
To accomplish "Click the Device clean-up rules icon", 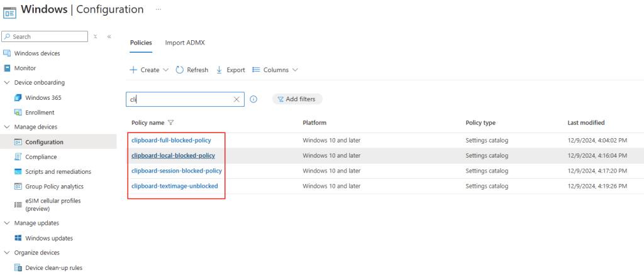I will click(x=18, y=267).
